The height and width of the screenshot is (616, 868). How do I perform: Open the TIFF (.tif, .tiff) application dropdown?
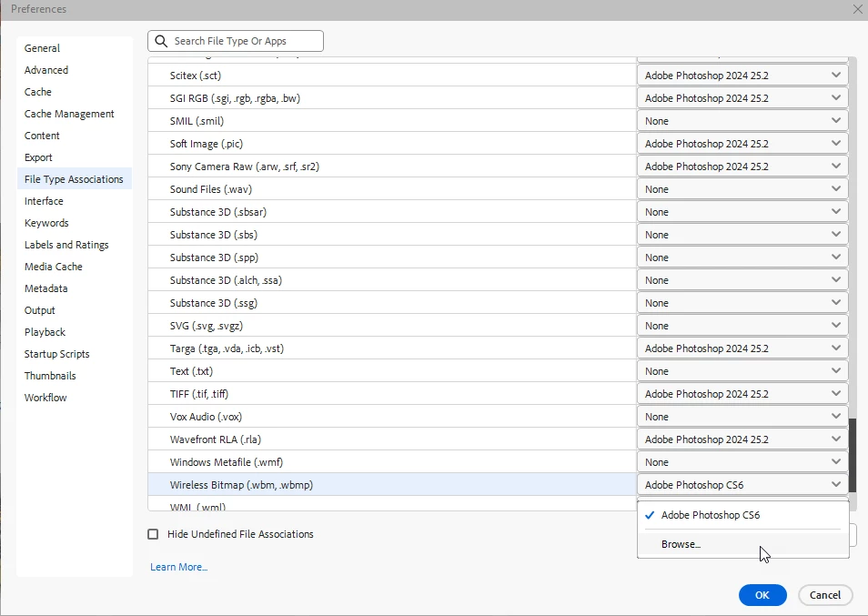pos(742,394)
